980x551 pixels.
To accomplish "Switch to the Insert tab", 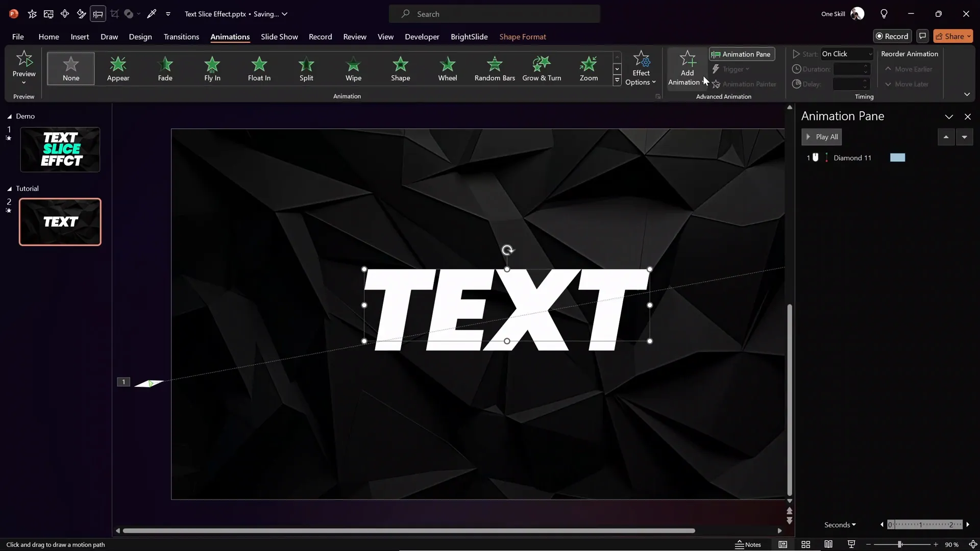I will [80, 37].
